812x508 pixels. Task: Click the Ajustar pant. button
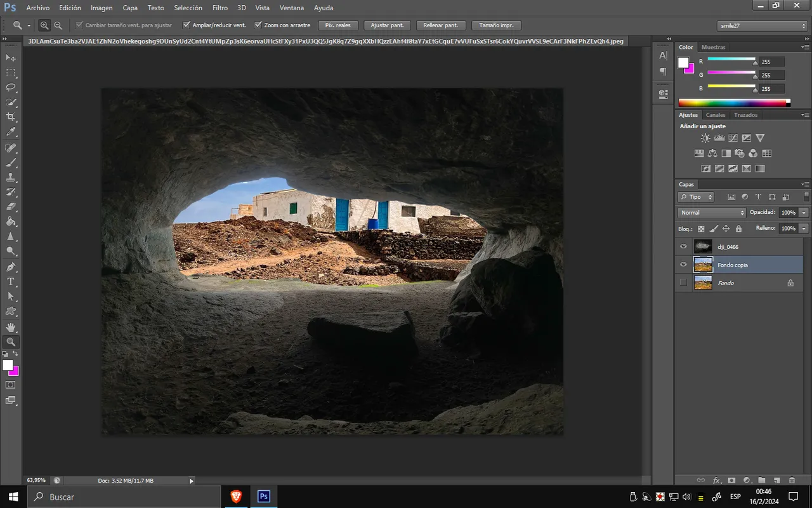(x=387, y=25)
